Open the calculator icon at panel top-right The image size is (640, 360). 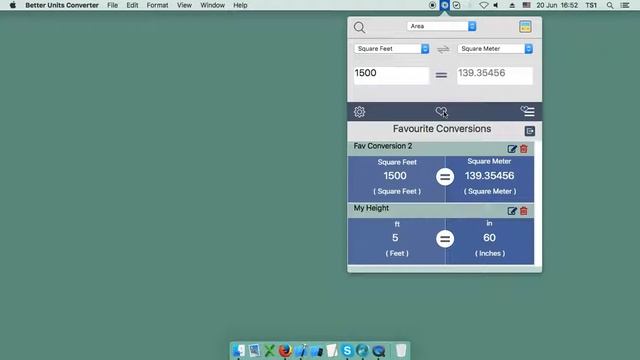tap(525, 27)
